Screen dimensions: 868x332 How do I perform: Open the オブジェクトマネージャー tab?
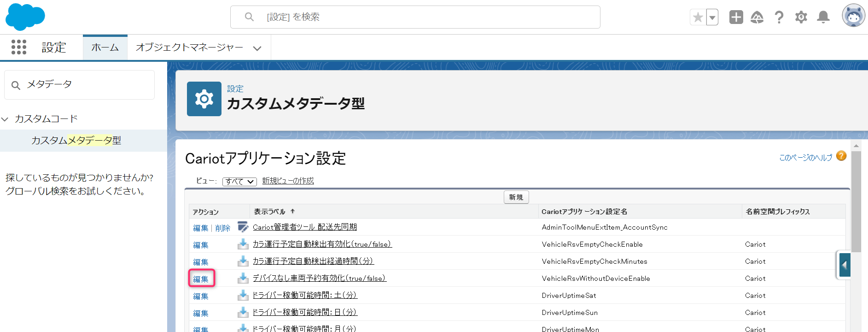pos(189,47)
